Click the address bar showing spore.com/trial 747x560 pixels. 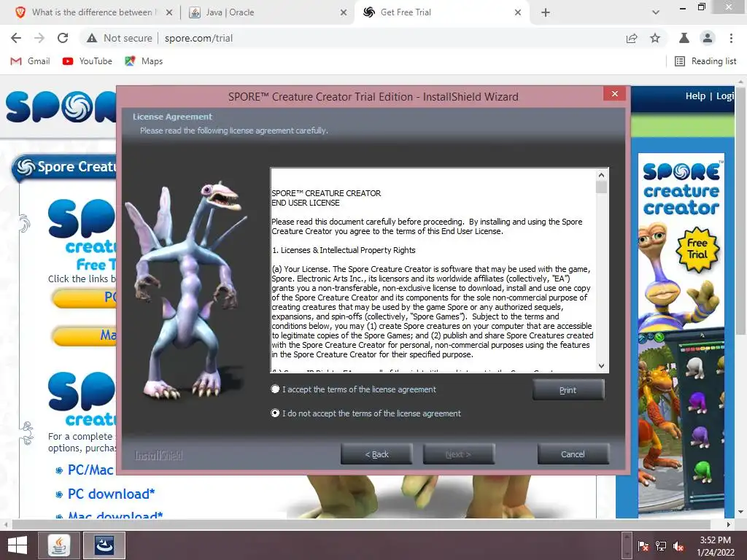198,38
